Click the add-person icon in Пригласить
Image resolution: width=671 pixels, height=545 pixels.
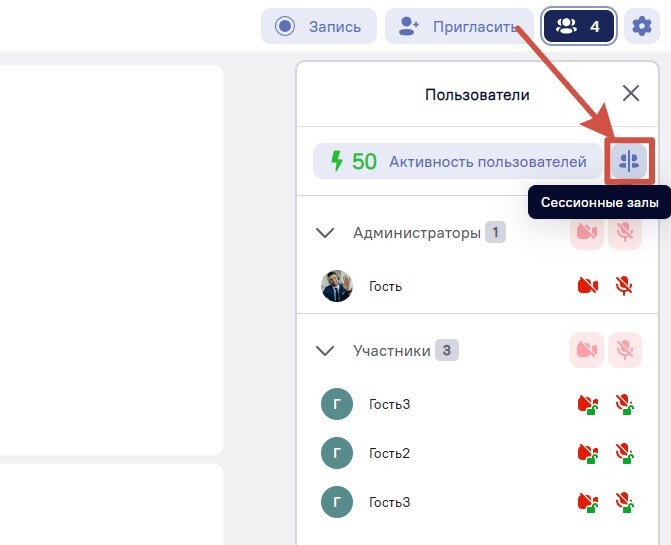coord(409,26)
